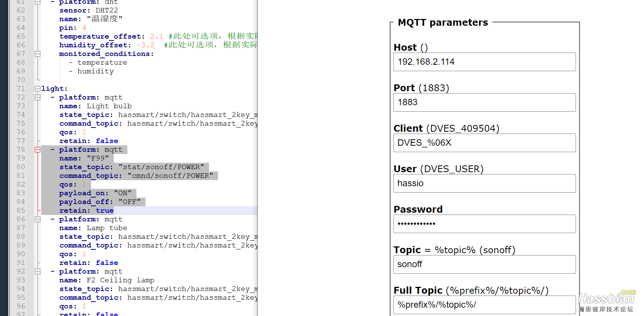644x316 pixels.
Task: Click the Port (1883) label
Action: tap(421, 88)
